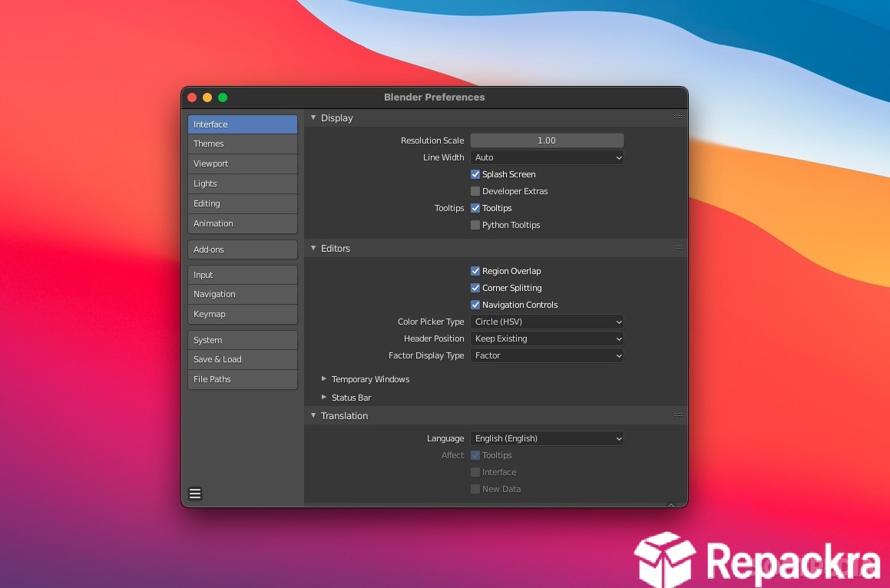Close the Blender Preferences window
The image size is (890, 588).
(x=193, y=97)
